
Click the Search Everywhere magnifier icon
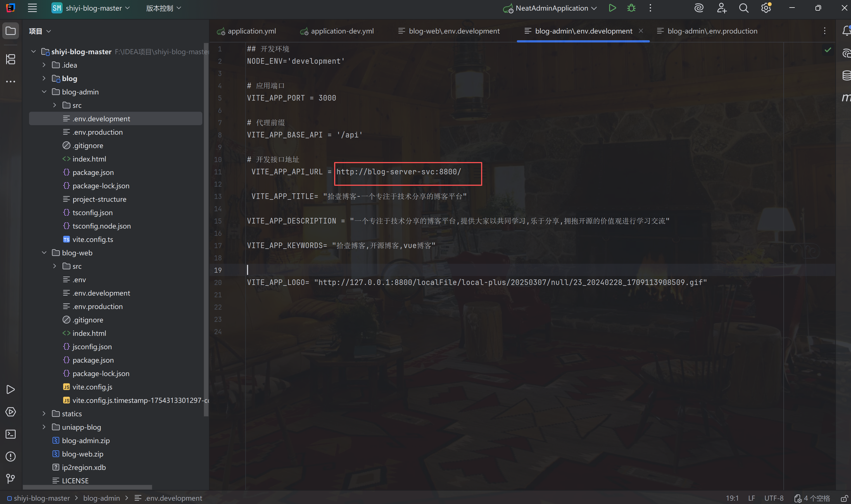pyautogui.click(x=744, y=8)
